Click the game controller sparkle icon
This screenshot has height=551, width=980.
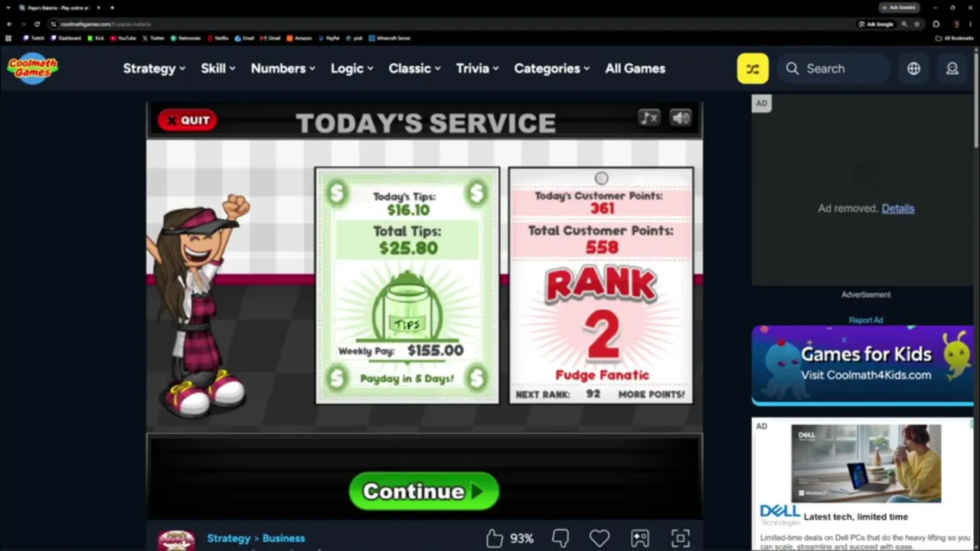pos(640,539)
